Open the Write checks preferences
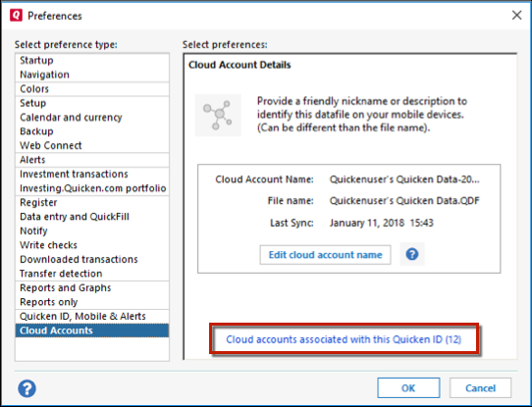The image size is (532, 407). pyautogui.click(x=92, y=245)
